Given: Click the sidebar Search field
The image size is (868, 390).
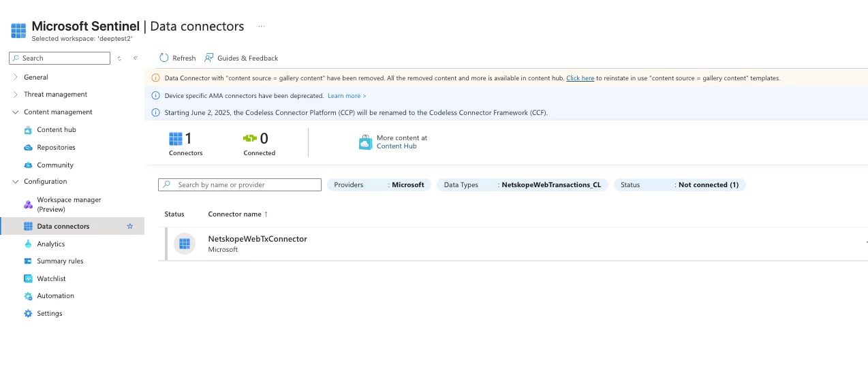Looking at the screenshot, I should click(59, 59).
